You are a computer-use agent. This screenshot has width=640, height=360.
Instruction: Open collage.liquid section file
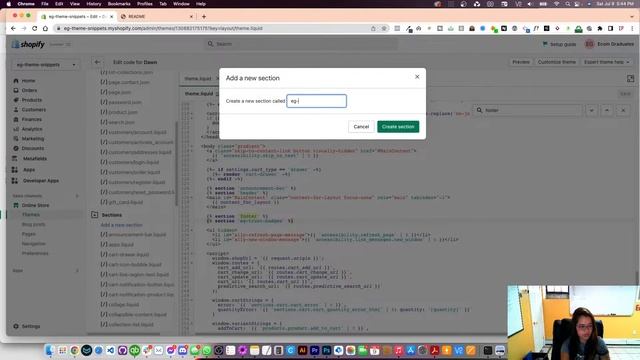pyautogui.click(x=124, y=304)
